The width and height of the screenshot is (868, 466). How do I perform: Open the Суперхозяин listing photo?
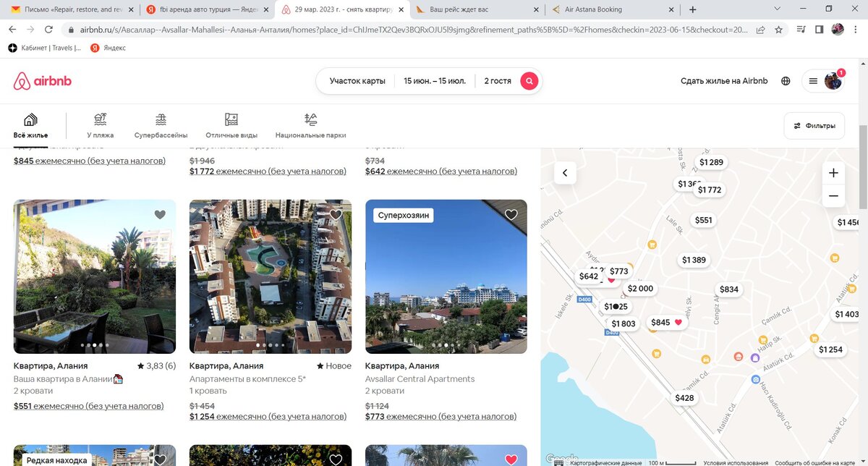pos(446,276)
